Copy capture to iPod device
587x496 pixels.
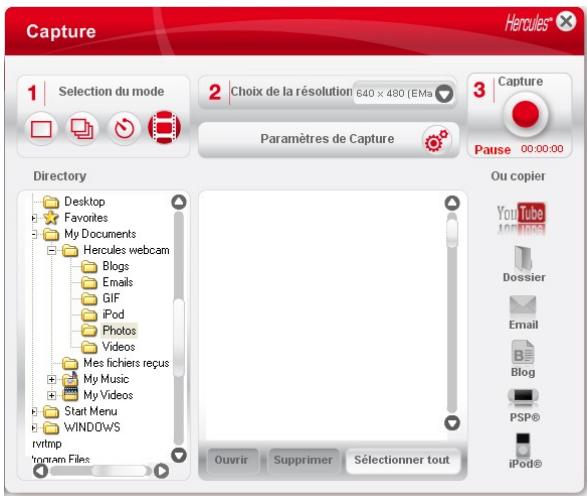tap(525, 451)
